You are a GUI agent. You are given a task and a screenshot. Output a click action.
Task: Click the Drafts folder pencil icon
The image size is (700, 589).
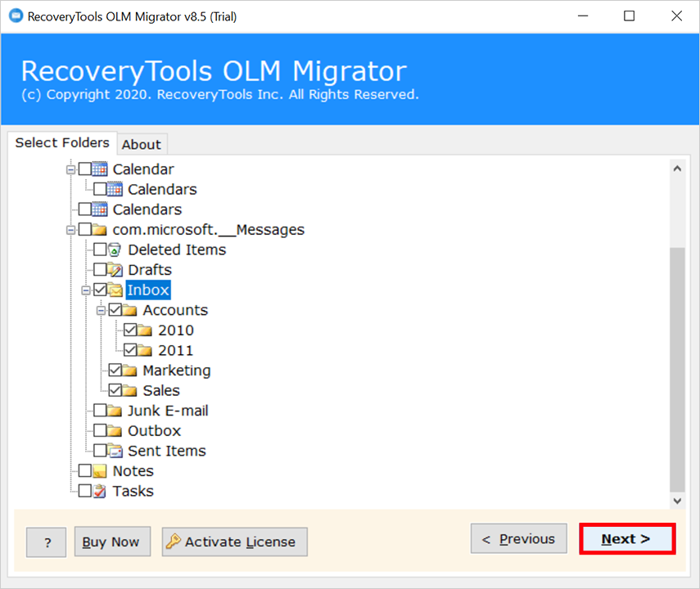(x=115, y=270)
